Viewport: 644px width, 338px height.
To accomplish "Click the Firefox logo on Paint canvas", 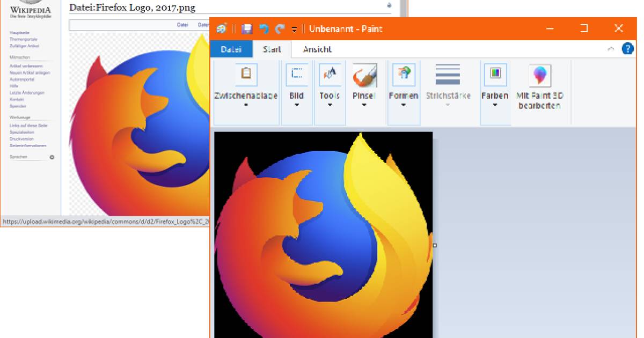I will click(324, 236).
